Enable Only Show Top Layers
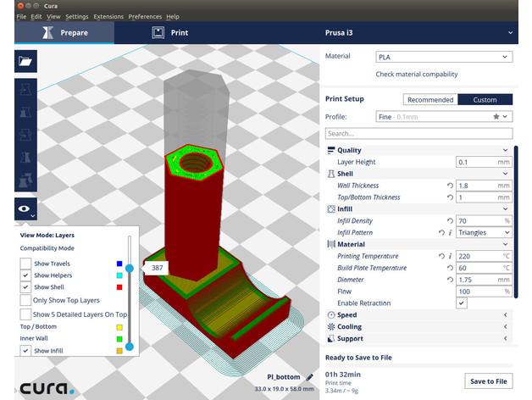Image resolution: width=532 pixels, height=400 pixels. [x=25, y=300]
